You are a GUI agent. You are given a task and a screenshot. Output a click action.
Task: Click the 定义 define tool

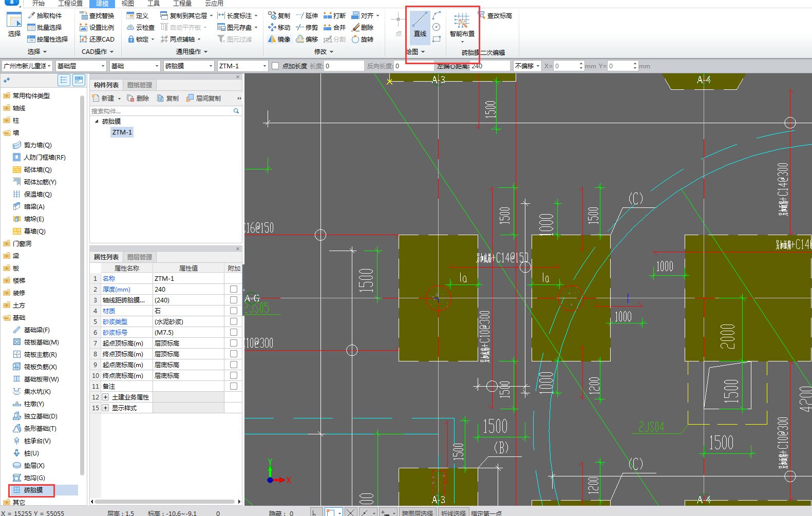[x=138, y=15]
